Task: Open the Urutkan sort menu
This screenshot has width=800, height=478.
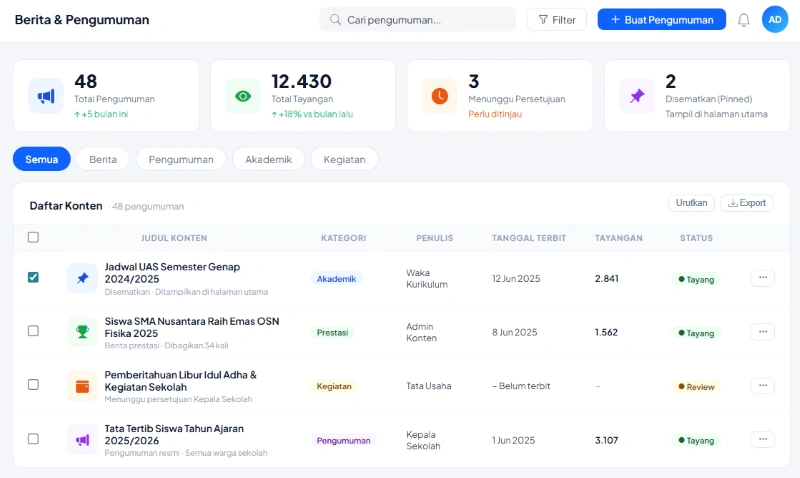Action: (x=691, y=203)
